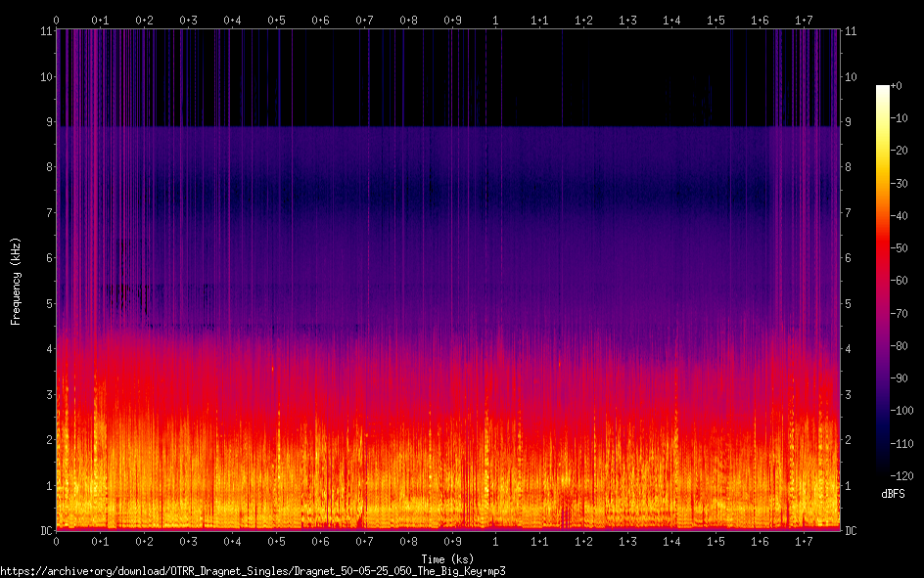
Task: Click the 'Time (ks)' axis label
Action: click(448, 558)
